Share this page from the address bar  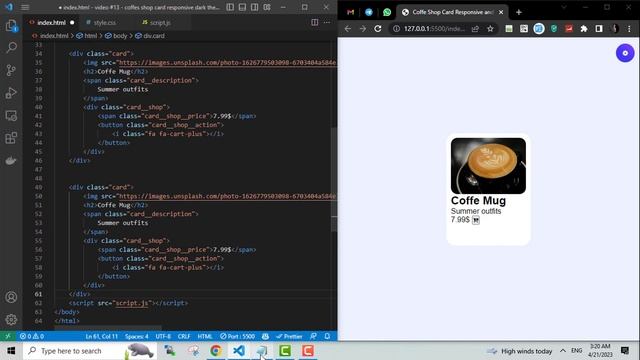tap(475, 29)
